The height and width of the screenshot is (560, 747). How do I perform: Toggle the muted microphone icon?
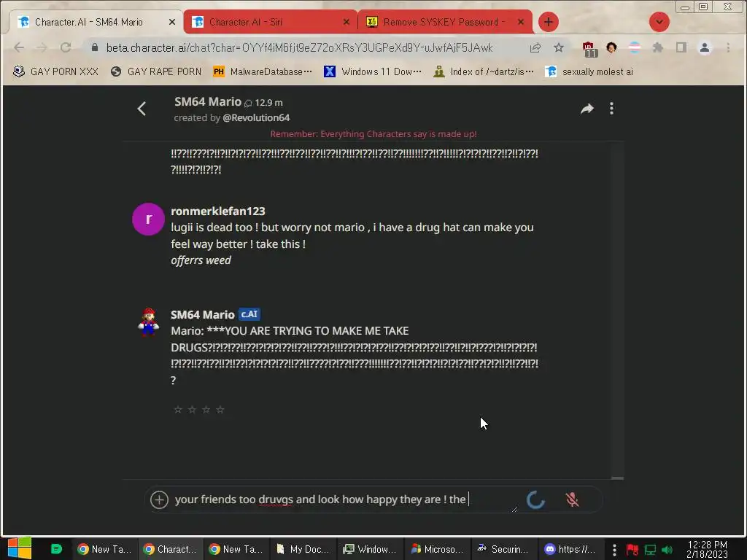(572, 499)
